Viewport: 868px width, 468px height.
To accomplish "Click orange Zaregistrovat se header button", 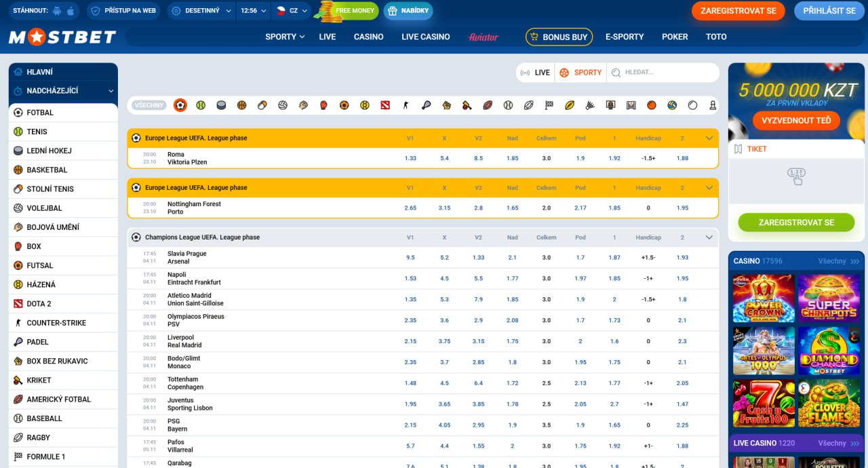I will click(x=738, y=11).
